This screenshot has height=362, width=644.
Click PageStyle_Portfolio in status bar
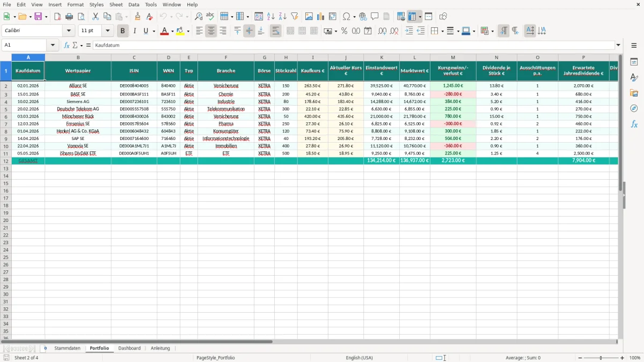[x=216, y=358]
